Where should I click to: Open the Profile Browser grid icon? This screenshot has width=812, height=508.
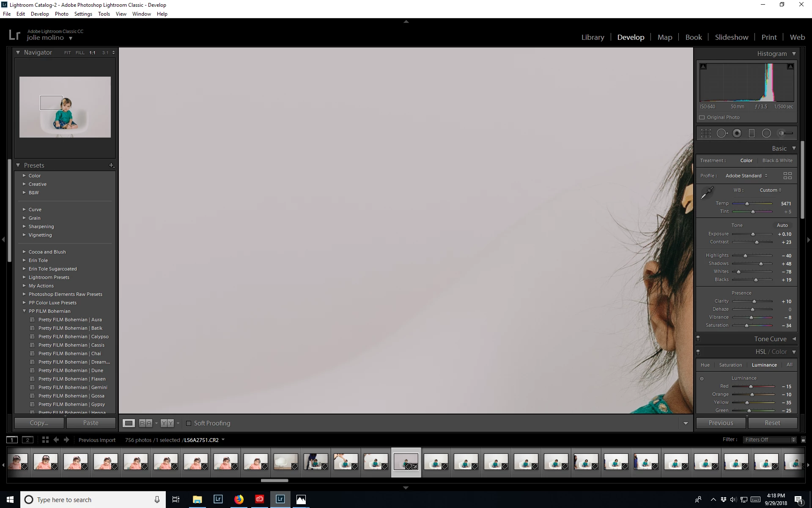point(787,176)
